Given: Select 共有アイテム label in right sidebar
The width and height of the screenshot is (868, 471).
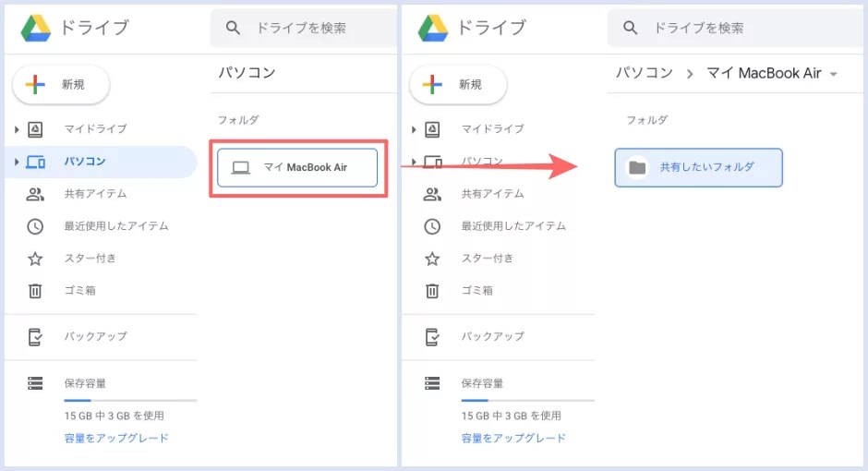Looking at the screenshot, I should [493, 194].
